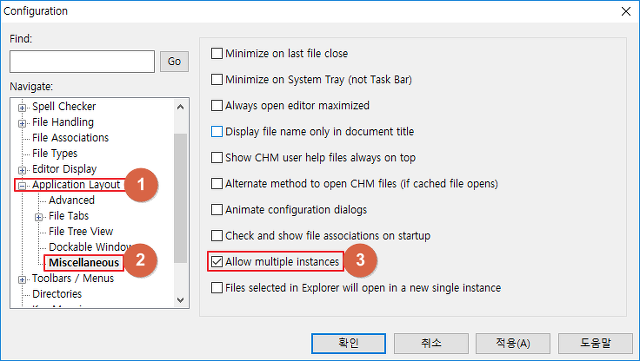Toggle Display file name only in document title
The height and width of the screenshot is (361, 640).
[217, 131]
